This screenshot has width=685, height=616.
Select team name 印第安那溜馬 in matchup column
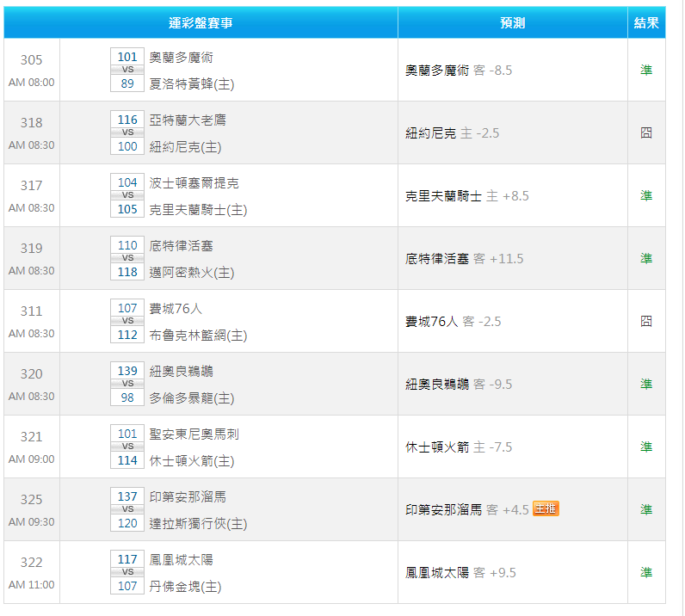[188, 497]
